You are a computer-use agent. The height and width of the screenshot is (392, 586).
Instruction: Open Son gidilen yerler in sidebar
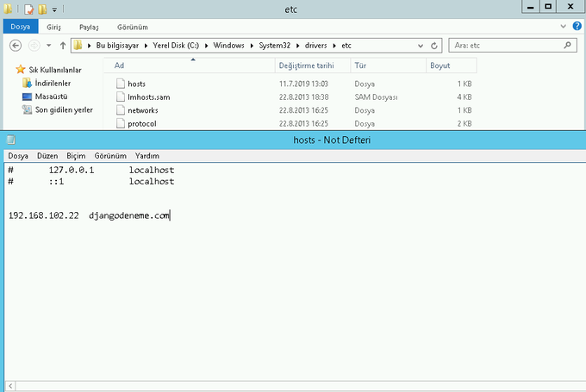[64, 110]
